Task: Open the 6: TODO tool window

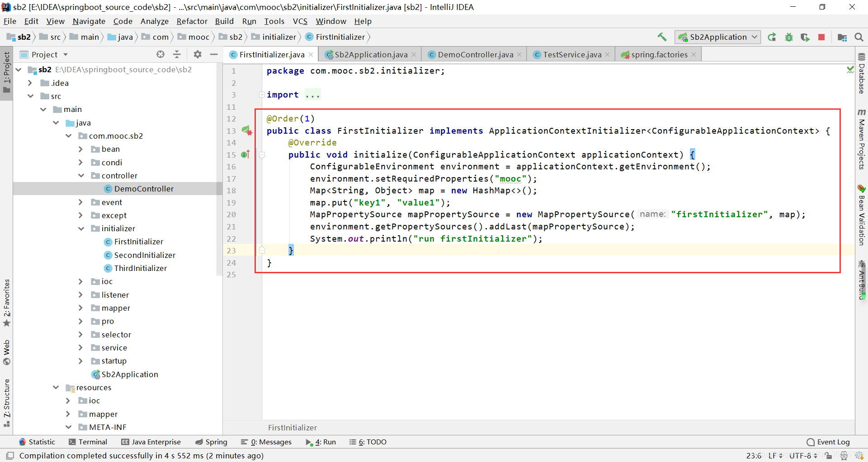Action: click(x=368, y=442)
